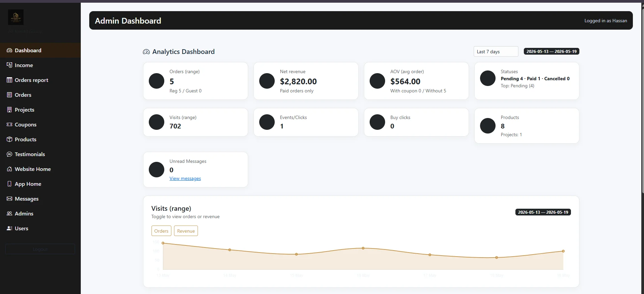Click the Events/Clicks card circle icon
644x294 pixels.
pos(267,122)
